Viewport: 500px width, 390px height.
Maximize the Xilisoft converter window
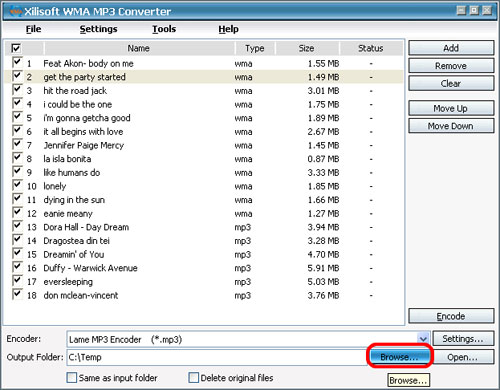pyautogui.click(x=474, y=11)
